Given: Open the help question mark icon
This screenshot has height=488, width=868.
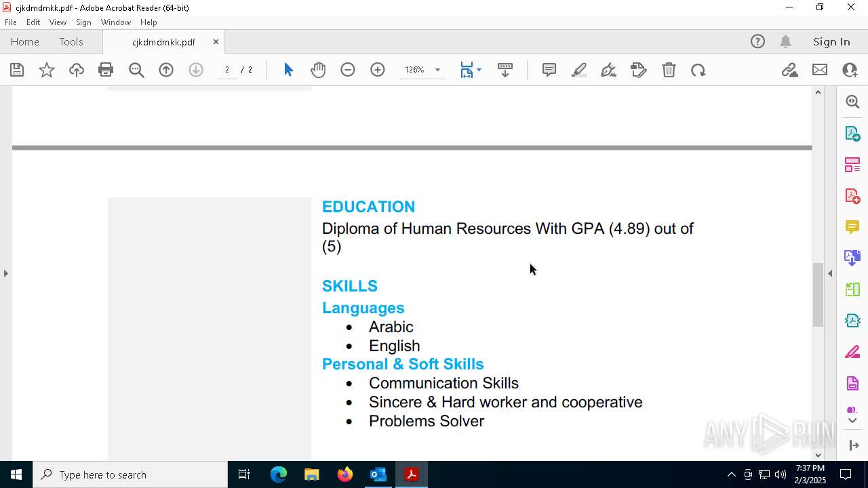Looking at the screenshot, I should click(x=757, y=42).
